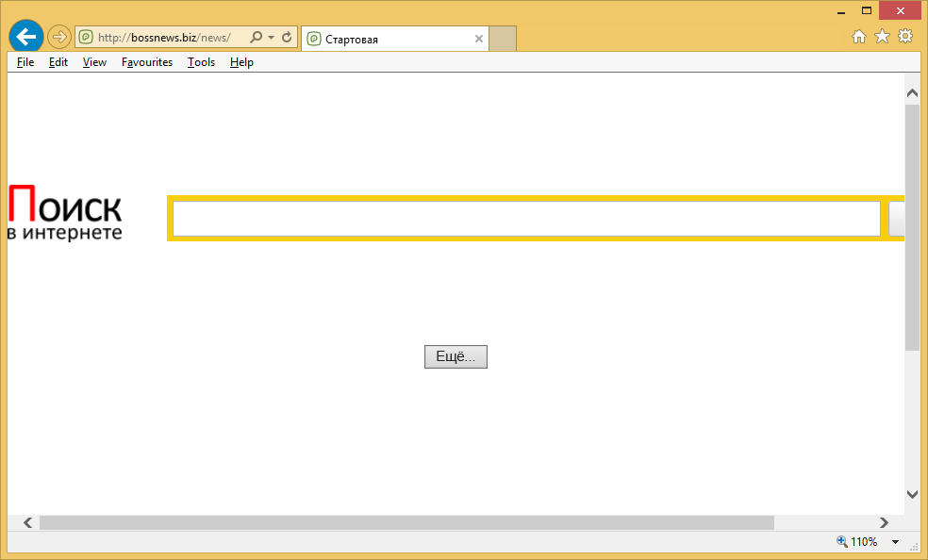Open the Tools gear icon
Image resolution: width=928 pixels, height=560 pixels.
905,37
